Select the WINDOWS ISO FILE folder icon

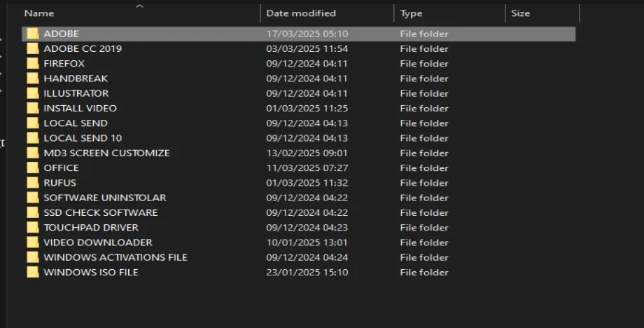coord(32,273)
